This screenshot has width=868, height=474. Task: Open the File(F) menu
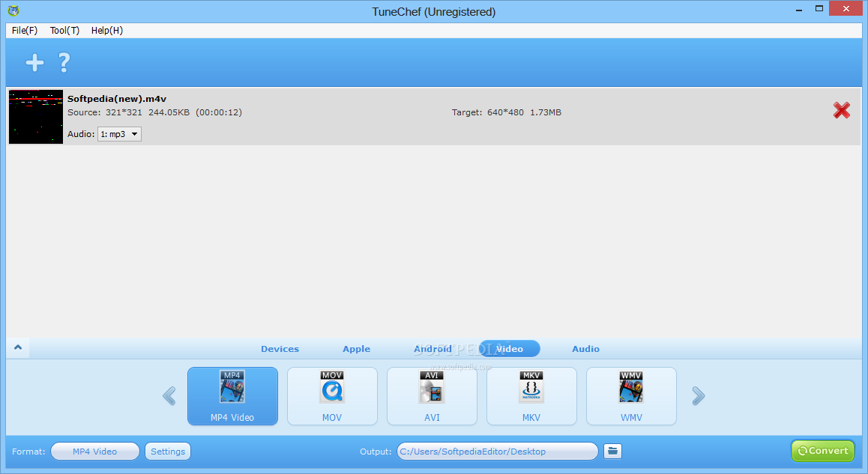(24, 31)
